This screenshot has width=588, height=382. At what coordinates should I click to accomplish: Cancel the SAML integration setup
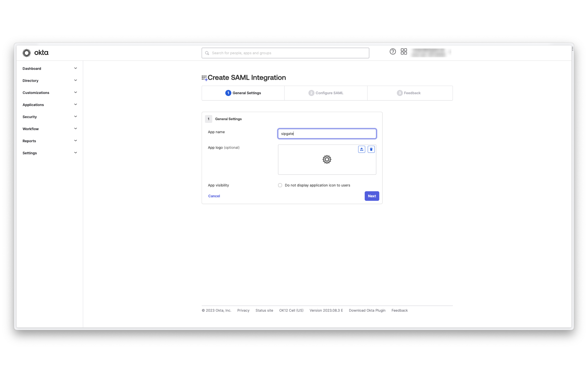point(214,196)
